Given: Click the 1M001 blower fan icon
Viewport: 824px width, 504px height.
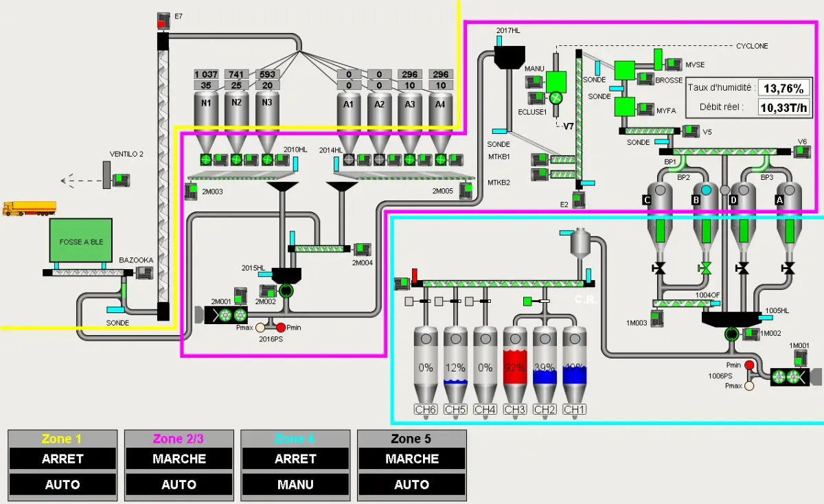Looking at the screenshot, I should coord(788,377).
